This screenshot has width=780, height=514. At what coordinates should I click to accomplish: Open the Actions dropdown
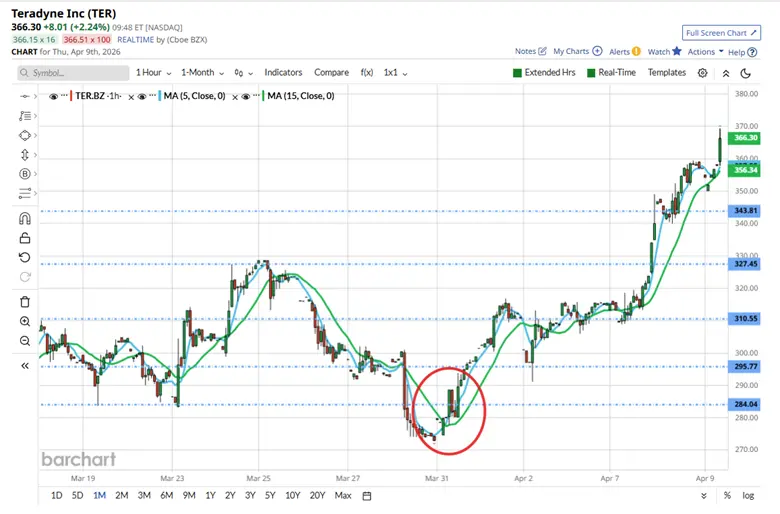tap(705, 51)
